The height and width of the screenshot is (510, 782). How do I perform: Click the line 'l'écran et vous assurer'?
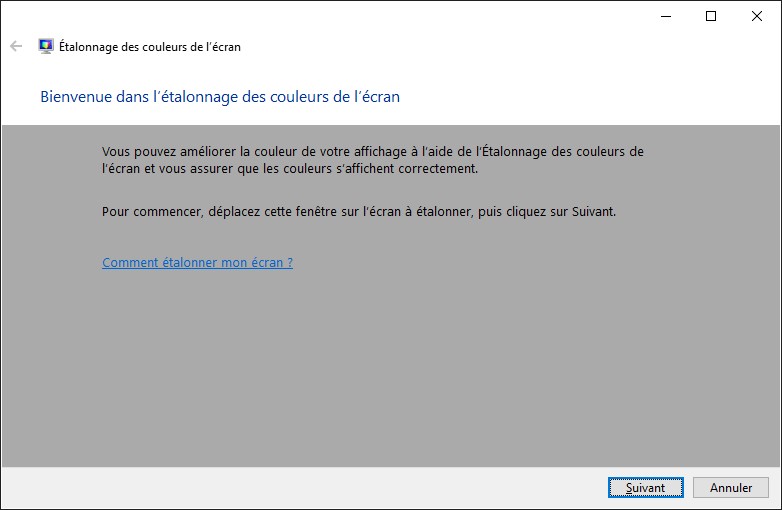click(290, 169)
